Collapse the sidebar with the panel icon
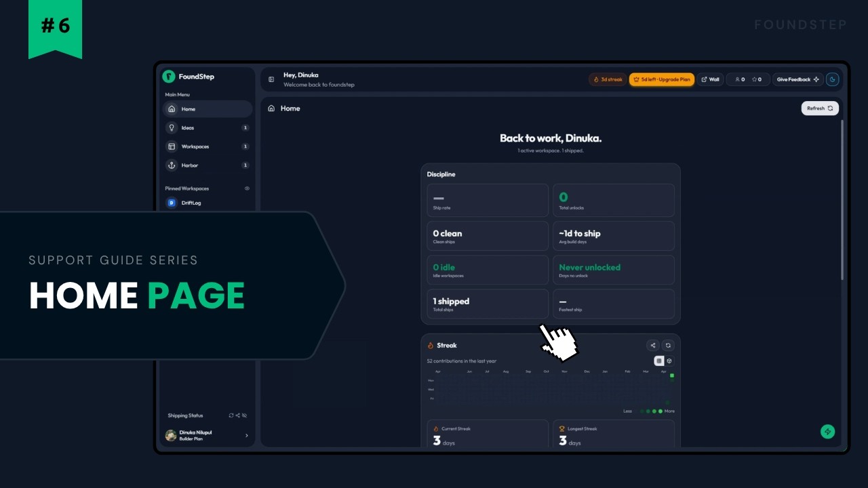Image resolution: width=868 pixels, height=488 pixels. [x=271, y=79]
